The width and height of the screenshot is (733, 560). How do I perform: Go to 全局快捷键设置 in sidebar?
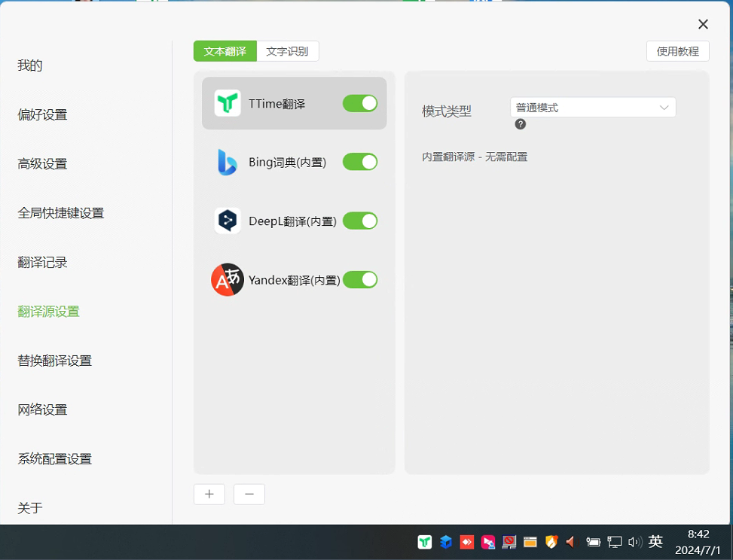click(61, 213)
